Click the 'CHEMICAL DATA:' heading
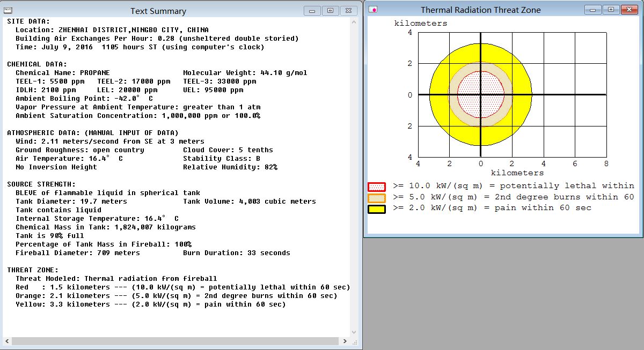 click(37, 64)
